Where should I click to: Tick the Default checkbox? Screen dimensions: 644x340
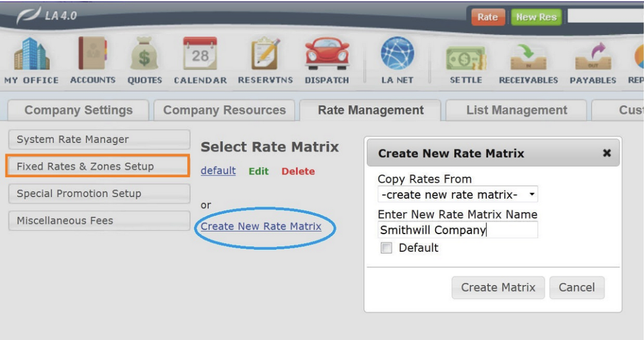386,248
